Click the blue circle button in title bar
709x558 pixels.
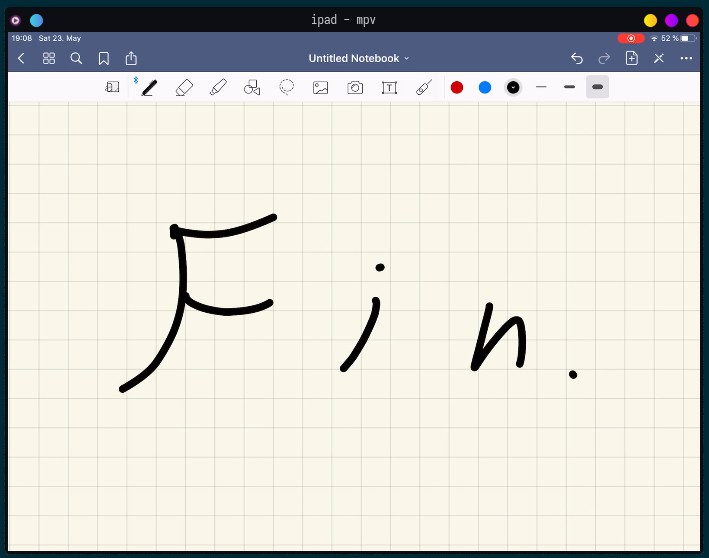click(x=36, y=20)
